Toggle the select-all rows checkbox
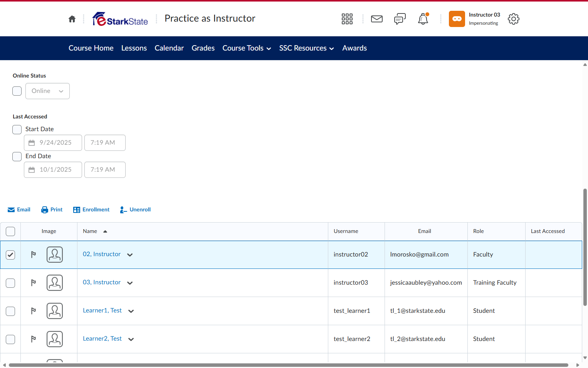The width and height of the screenshot is (588, 368). pyautogui.click(x=10, y=231)
